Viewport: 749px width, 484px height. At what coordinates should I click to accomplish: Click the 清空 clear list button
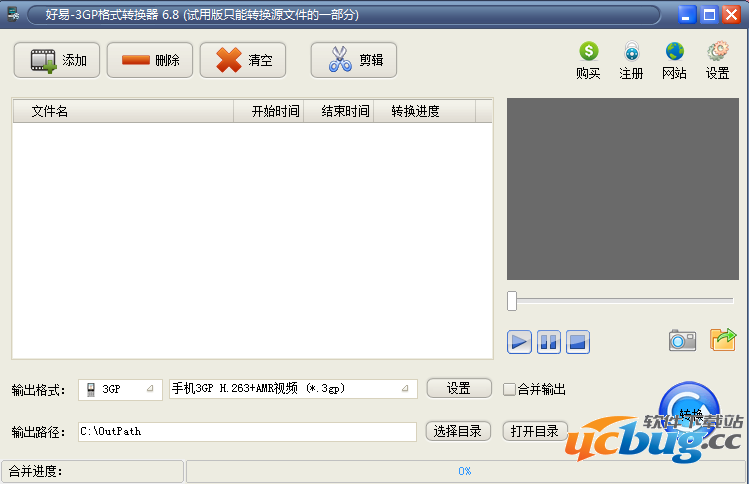click(243, 60)
